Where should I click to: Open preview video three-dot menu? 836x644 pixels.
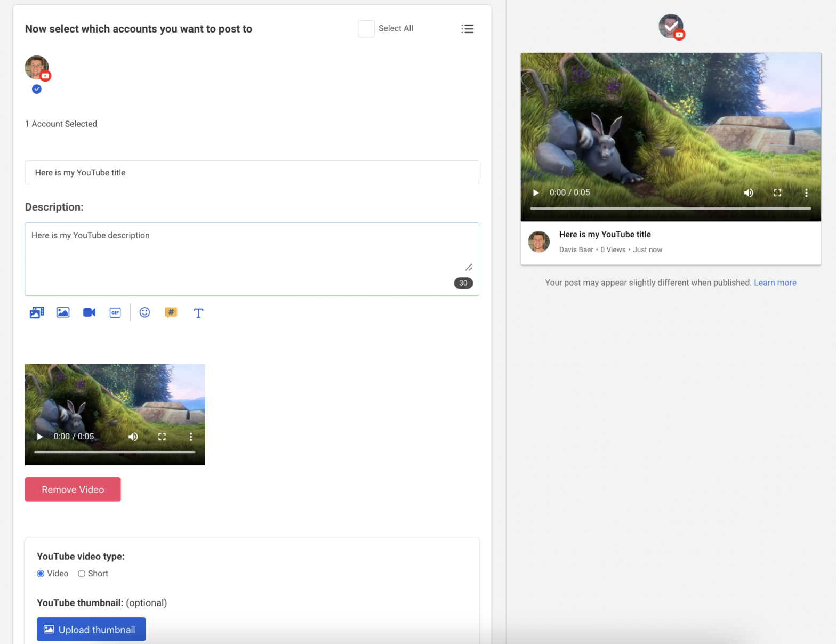[806, 192]
